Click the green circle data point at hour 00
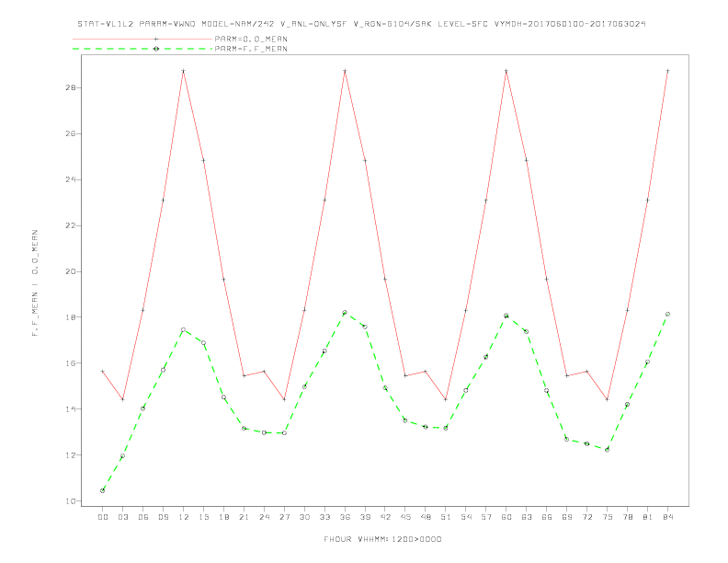The image size is (728, 563). tap(103, 490)
